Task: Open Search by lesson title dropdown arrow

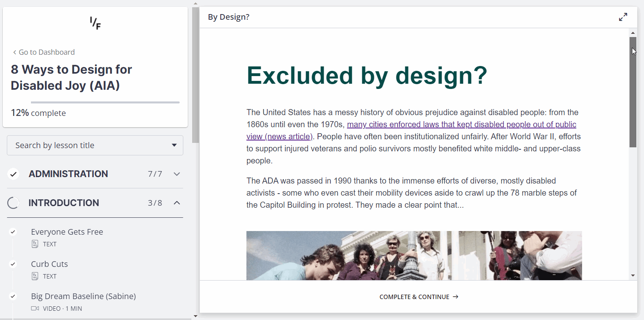Action: pyautogui.click(x=174, y=145)
